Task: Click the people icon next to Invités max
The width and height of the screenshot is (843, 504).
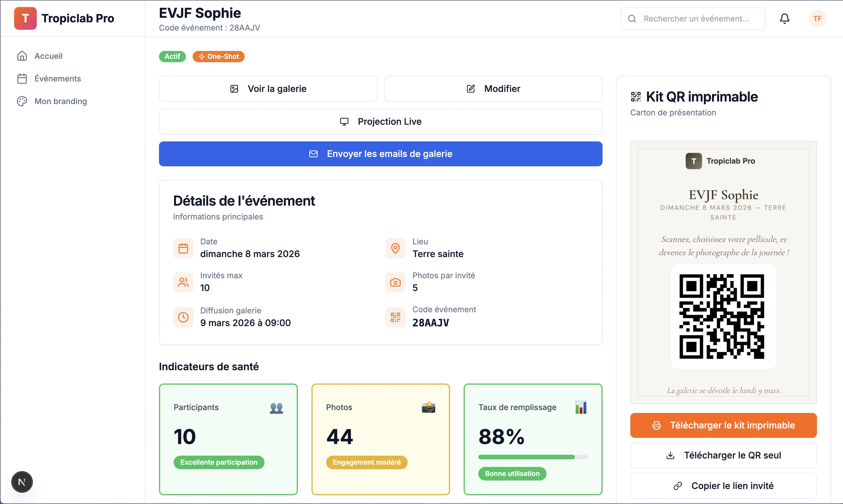Action: (183, 282)
